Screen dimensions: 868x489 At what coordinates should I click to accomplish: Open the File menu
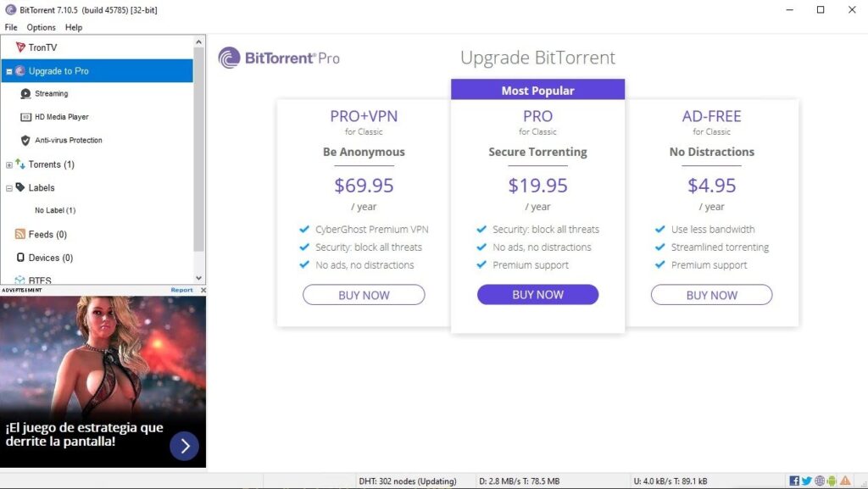10,27
